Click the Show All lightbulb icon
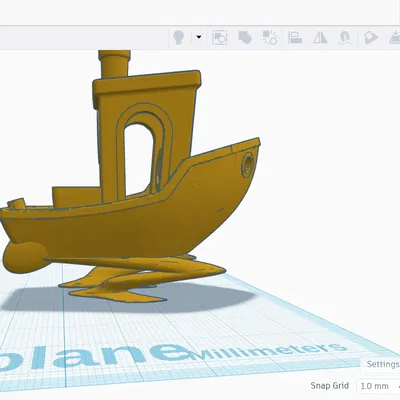Viewport: 400px width, 400px height. [179, 37]
